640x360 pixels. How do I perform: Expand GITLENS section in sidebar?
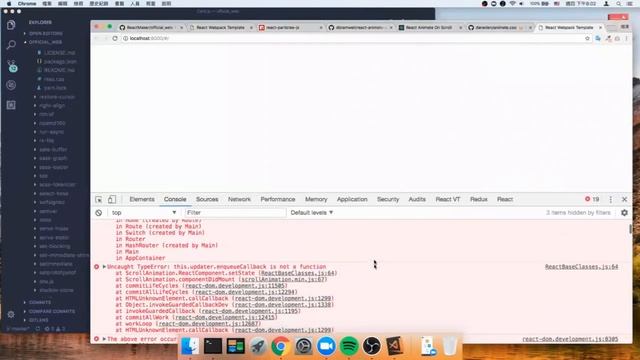[36, 320]
